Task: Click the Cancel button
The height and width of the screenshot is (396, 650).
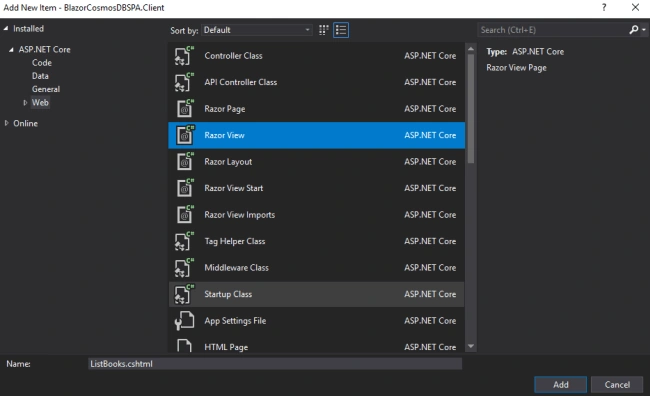Action: tap(617, 384)
